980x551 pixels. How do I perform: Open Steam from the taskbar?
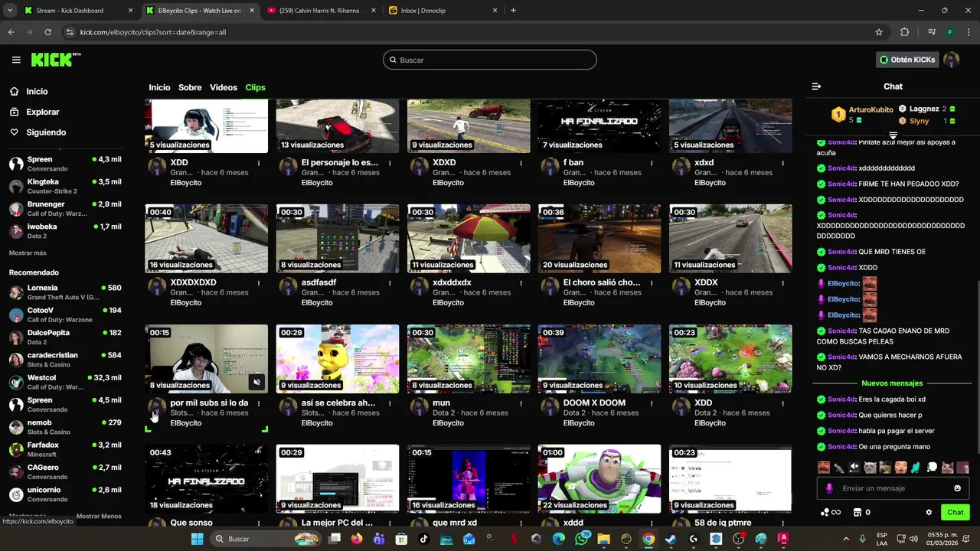(671, 539)
